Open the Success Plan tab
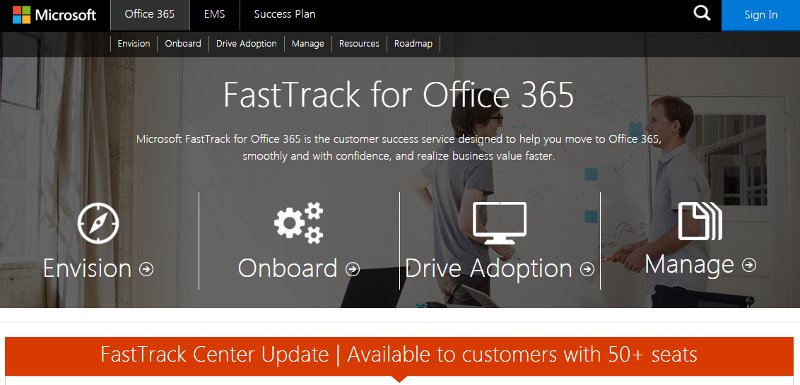The image size is (800, 385). click(285, 15)
